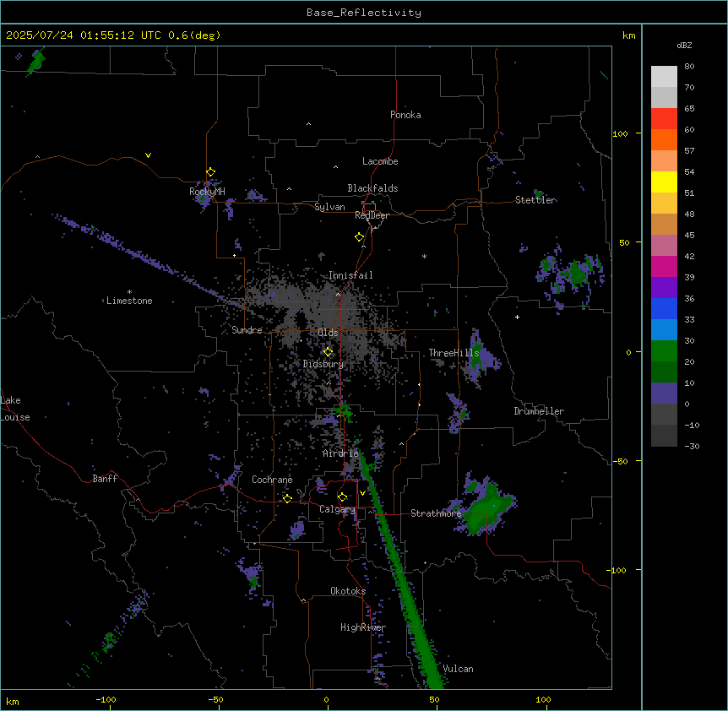
Task: Select the Strathmore label
Action: (436, 513)
